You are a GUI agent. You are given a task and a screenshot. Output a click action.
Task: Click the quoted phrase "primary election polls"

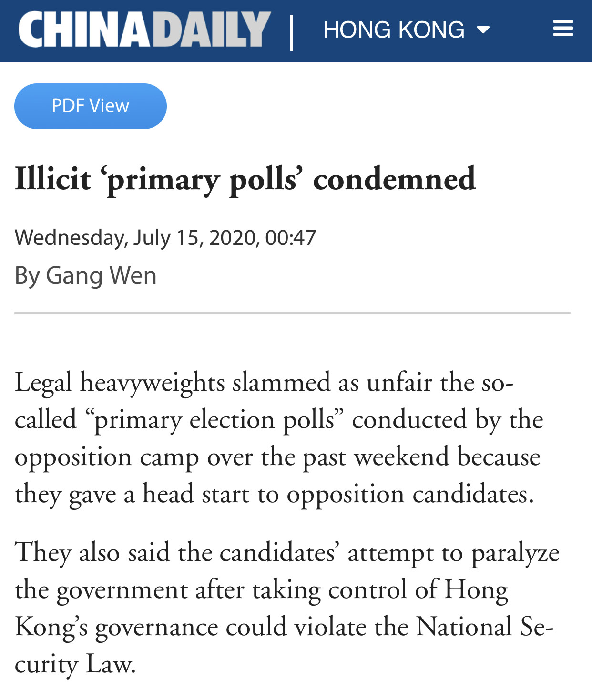pos(214,420)
